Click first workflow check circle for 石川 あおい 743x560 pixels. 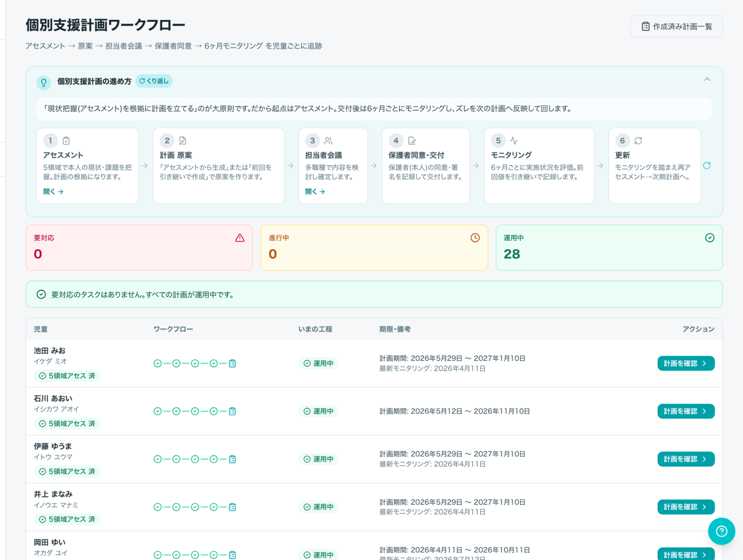(x=158, y=412)
